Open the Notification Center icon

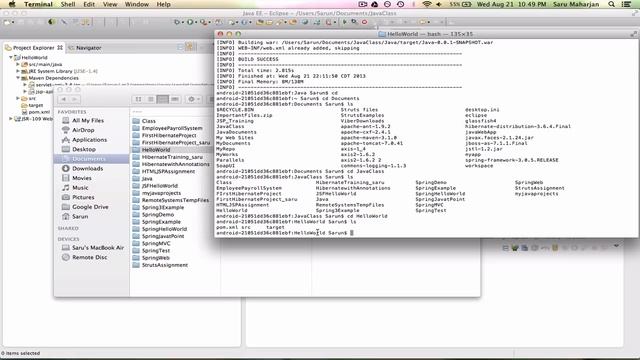[x=627, y=4]
